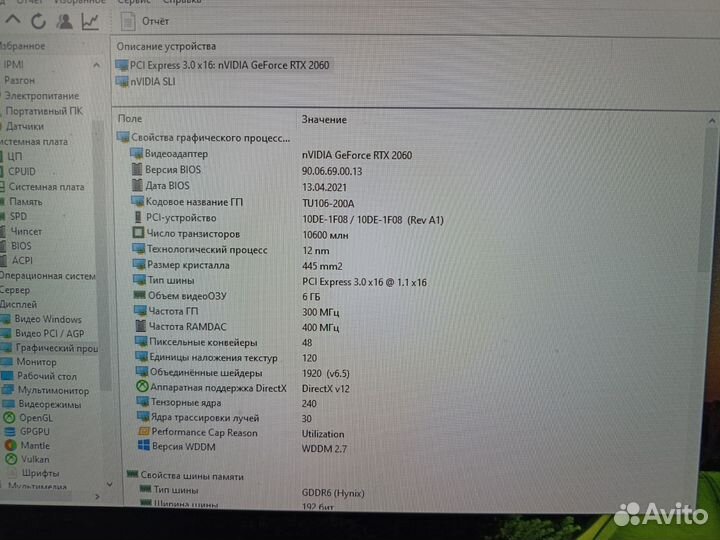Open Чипсет in the sidebar
The height and width of the screenshot is (540, 720).
(26, 231)
